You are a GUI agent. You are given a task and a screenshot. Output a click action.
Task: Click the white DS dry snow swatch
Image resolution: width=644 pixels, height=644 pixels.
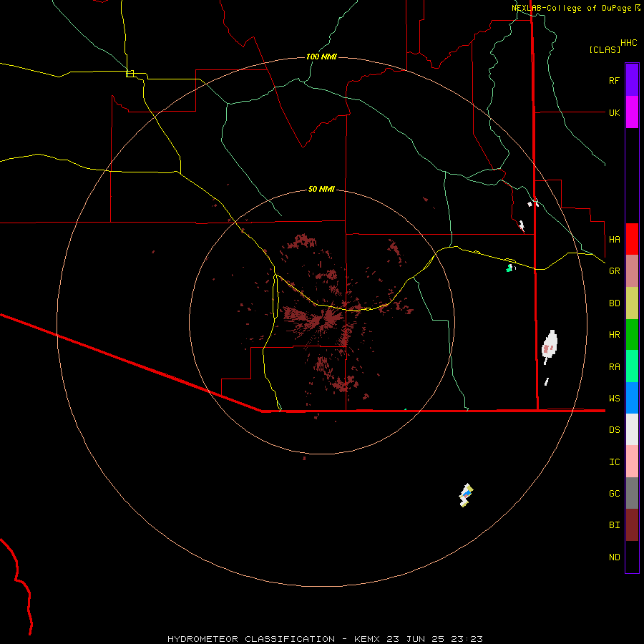(632, 429)
